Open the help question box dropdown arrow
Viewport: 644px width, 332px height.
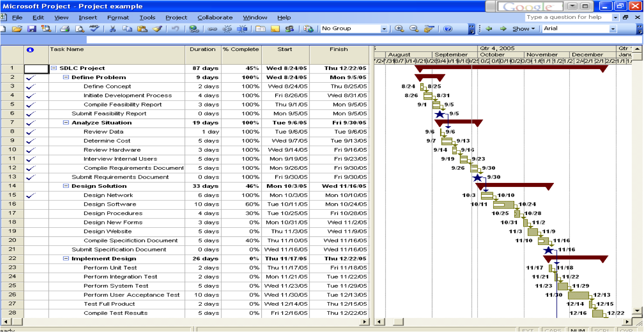(616, 18)
